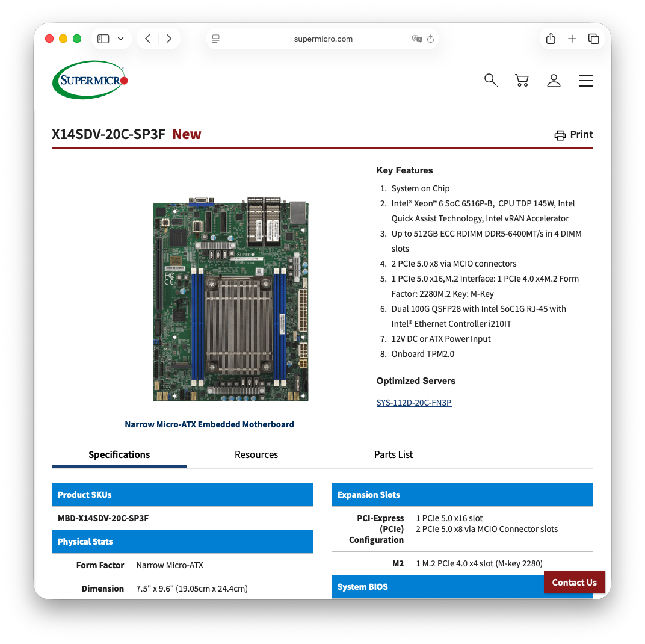The height and width of the screenshot is (644, 645).
Task: Go forward to next page
Action: [x=169, y=39]
